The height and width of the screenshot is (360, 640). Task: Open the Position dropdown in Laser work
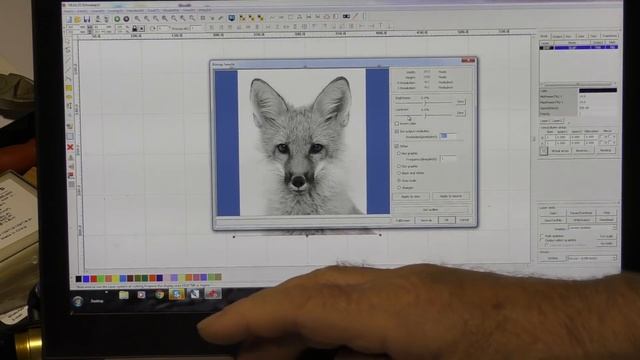point(592,228)
